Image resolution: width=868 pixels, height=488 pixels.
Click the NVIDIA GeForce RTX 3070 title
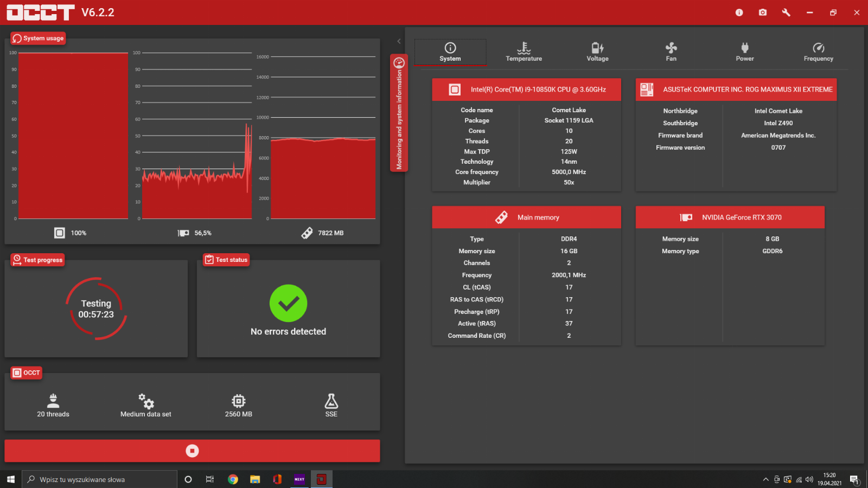742,217
